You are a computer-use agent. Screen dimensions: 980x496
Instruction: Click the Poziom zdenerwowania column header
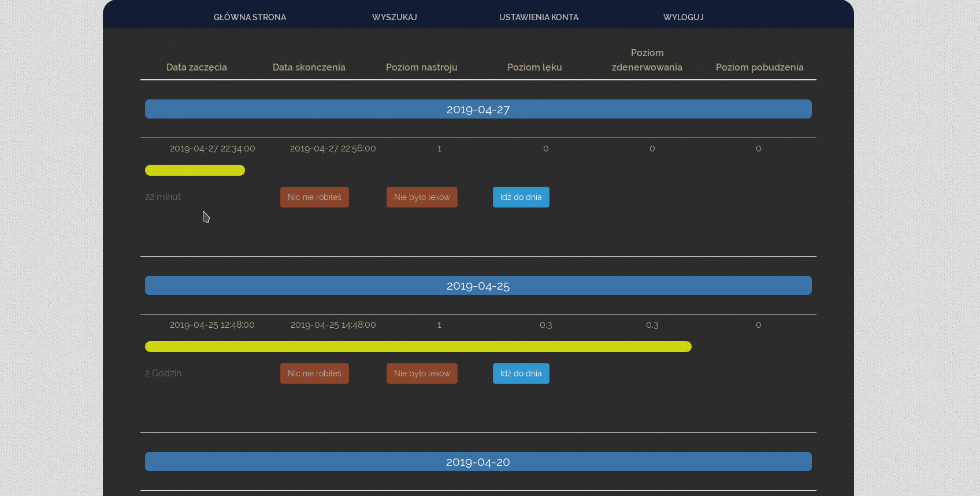coord(647,60)
